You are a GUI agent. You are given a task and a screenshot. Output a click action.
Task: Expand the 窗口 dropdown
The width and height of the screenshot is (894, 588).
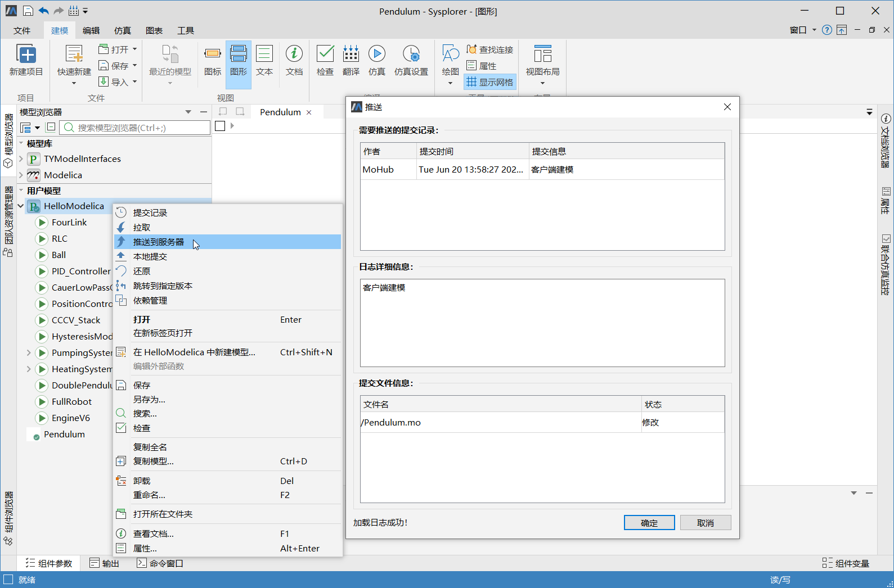click(814, 30)
